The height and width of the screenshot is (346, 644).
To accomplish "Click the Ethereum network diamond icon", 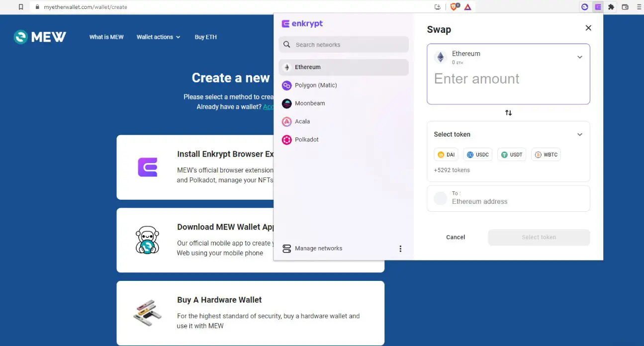I will [x=286, y=67].
